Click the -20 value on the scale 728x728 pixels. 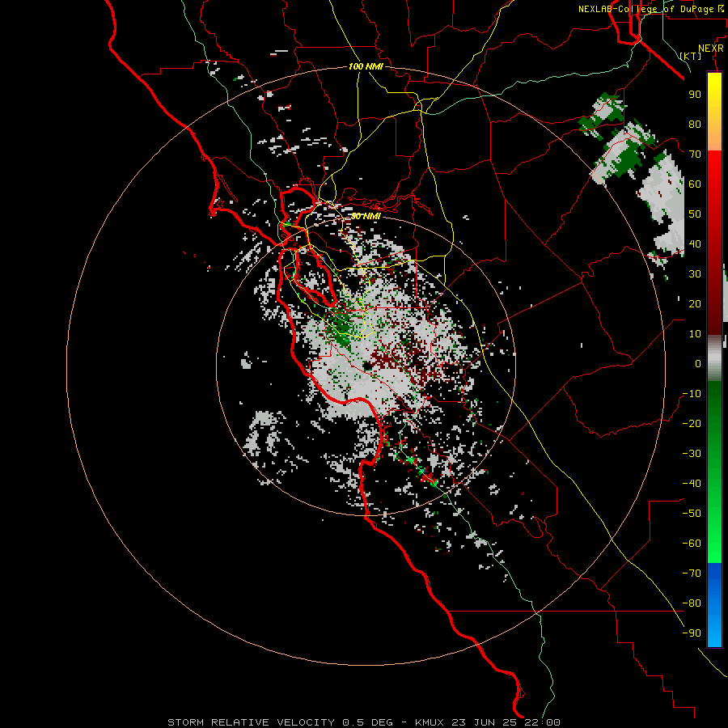[x=692, y=423]
